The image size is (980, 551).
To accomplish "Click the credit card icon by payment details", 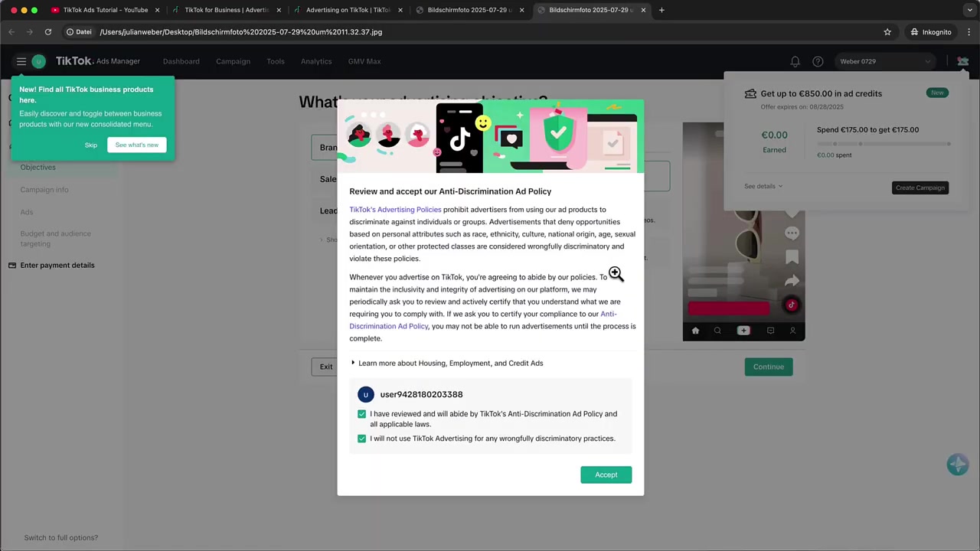I will [x=12, y=265].
